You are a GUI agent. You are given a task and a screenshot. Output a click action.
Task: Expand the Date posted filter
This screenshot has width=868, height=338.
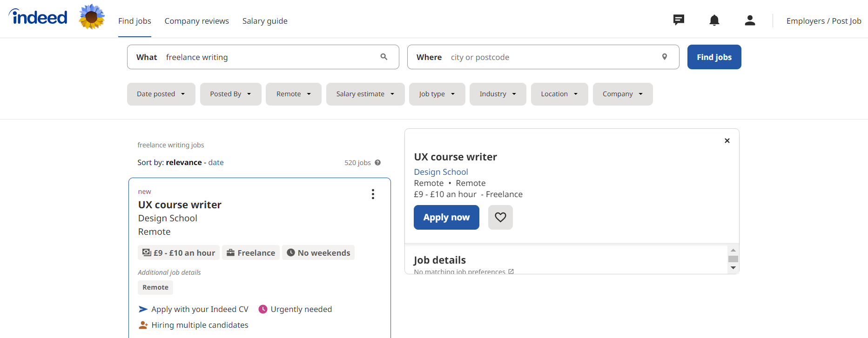point(161,94)
